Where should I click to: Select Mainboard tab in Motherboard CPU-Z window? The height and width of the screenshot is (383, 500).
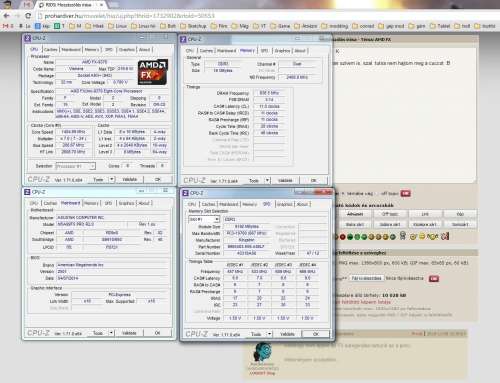click(70, 203)
